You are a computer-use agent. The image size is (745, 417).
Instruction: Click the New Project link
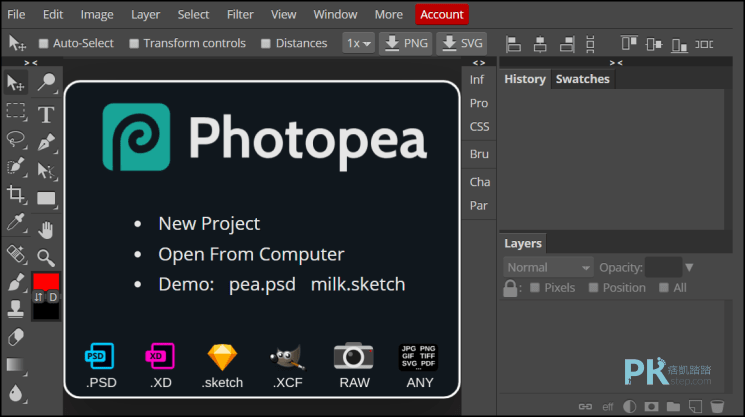tap(209, 223)
